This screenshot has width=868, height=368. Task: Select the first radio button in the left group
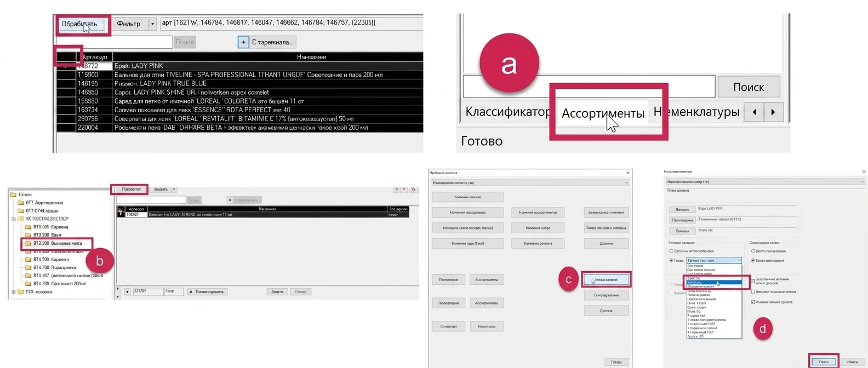(671, 251)
